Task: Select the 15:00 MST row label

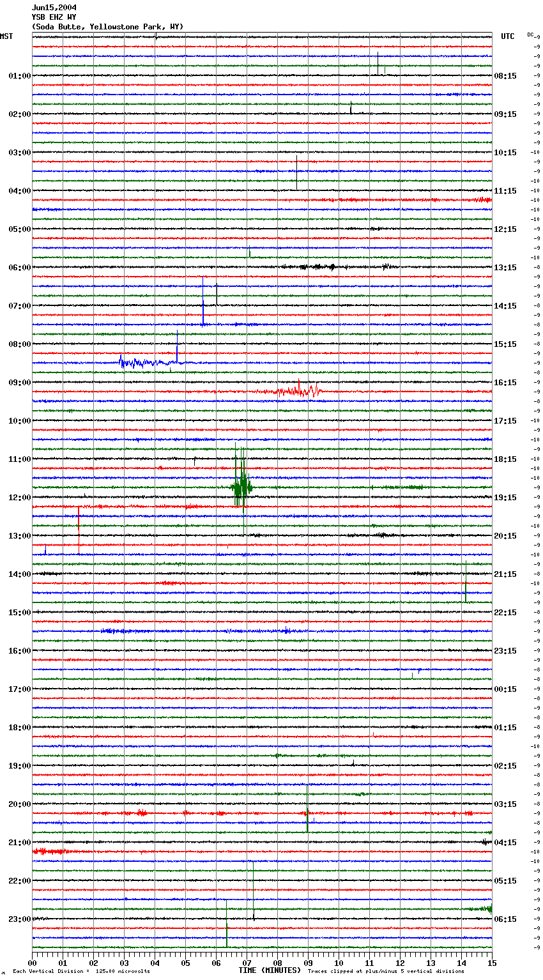Action: [x=20, y=613]
